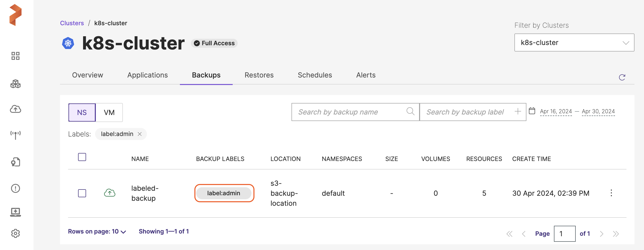Open the cubes icon in sidebar
Image resolution: width=644 pixels, height=250 pixels.
point(15,84)
